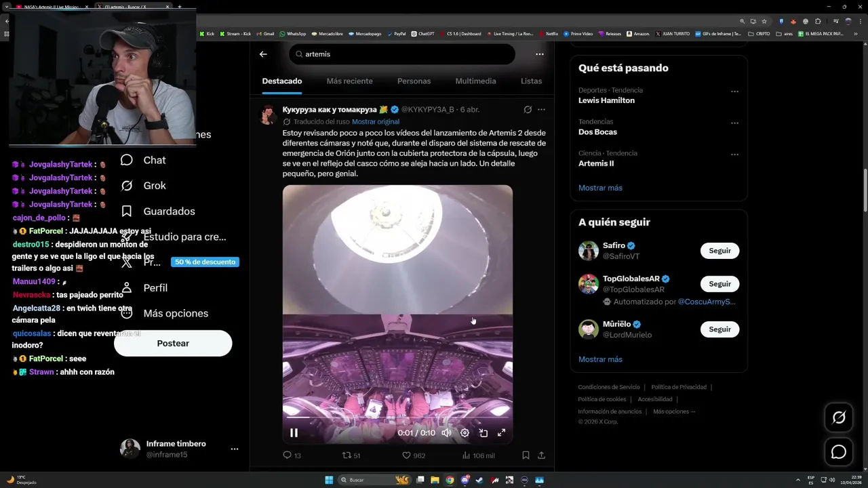Viewport: 868px width, 488px height.
Task: Open Más opciones in the sidebar
Action: (164, 313)
